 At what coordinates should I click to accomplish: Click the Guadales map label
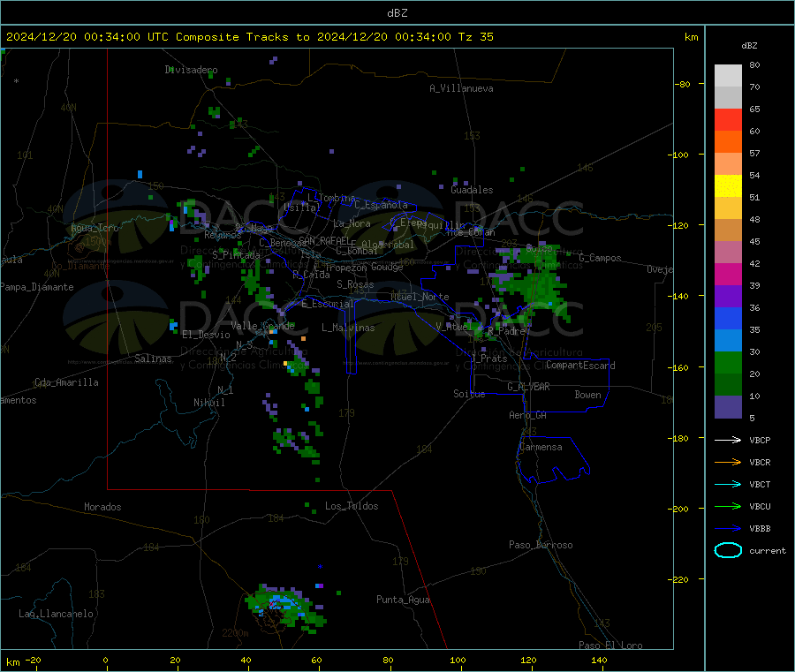[x=472, y=190]
